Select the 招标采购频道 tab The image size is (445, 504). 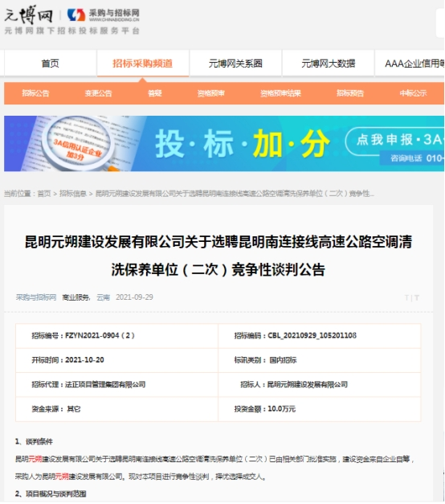click(143, 64)
